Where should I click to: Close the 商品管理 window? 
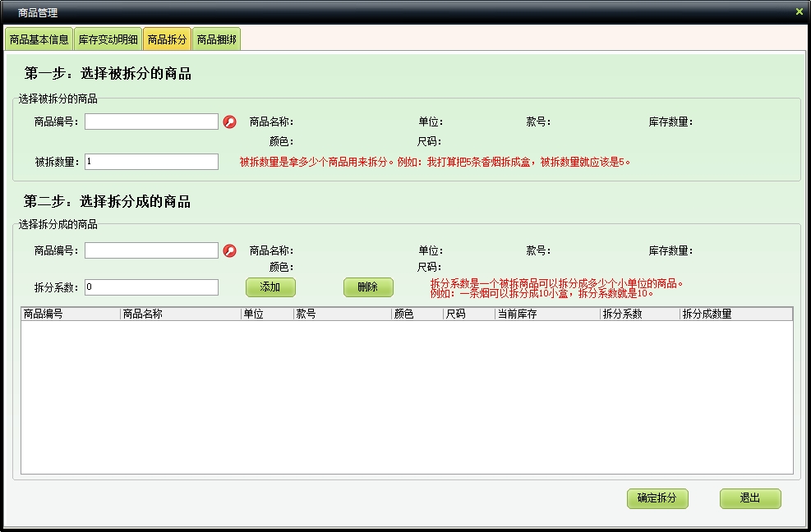pos(799,11)
